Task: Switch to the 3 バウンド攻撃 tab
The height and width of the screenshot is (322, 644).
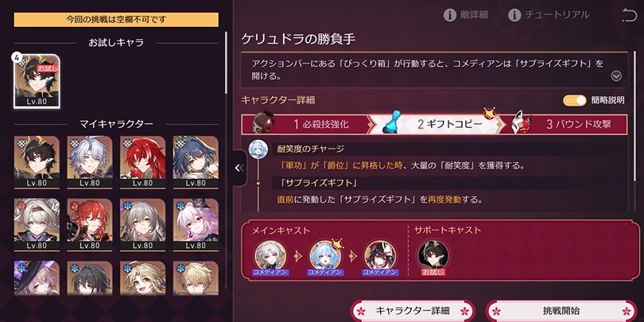Action: click(x=568, y=125)
